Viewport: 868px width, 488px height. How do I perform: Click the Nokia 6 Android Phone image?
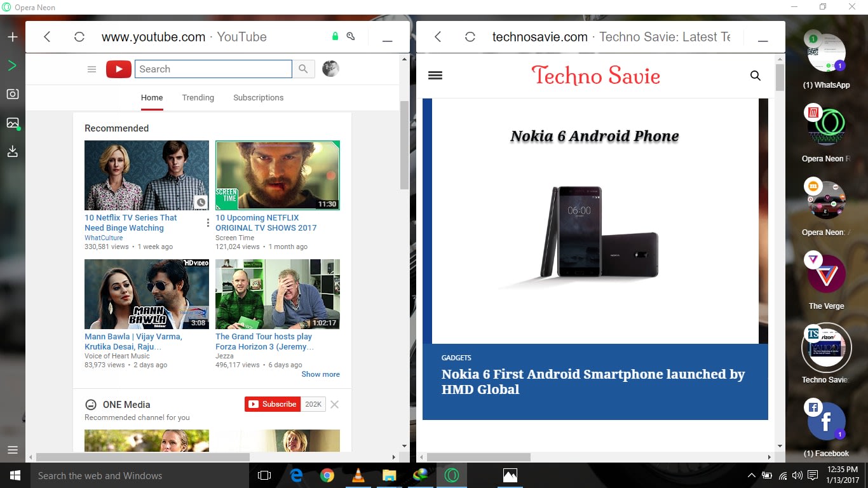tap(595, 221)
